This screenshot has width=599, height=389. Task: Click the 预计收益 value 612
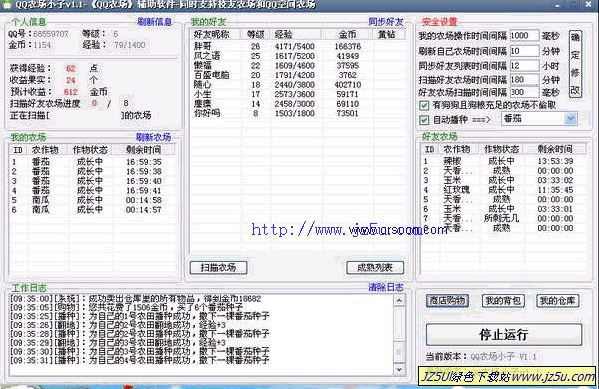[x=71, y=92]
